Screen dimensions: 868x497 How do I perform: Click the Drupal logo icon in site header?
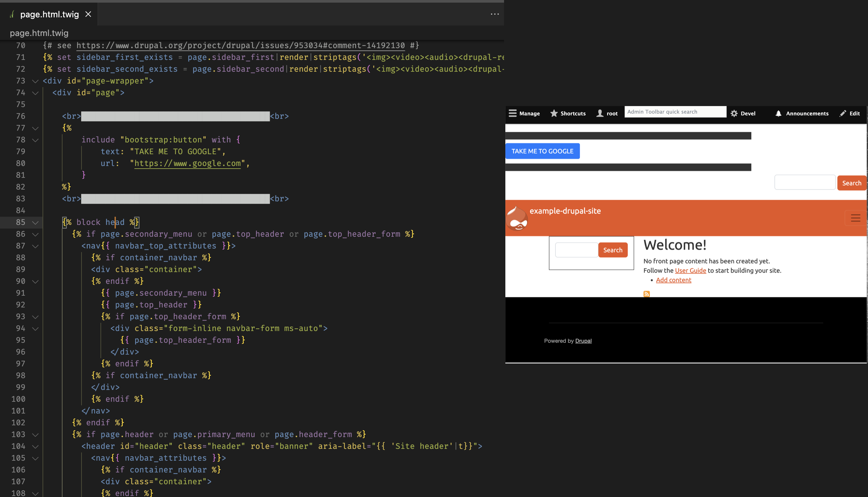click(517, 219)
